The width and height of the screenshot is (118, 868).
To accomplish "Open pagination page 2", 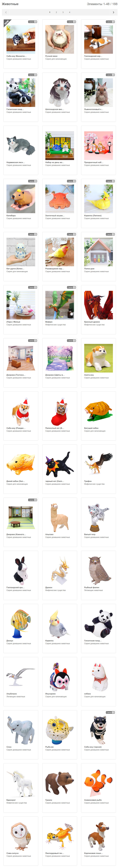I will pos(56,12).
